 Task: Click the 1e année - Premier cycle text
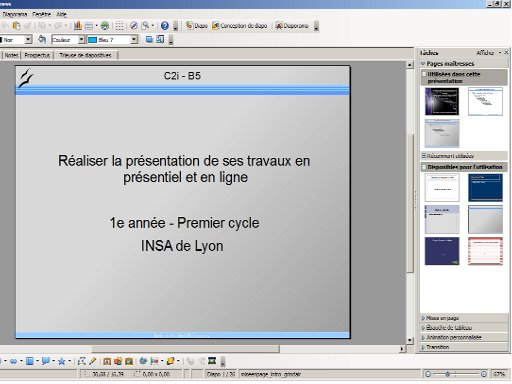pos(184,223)
